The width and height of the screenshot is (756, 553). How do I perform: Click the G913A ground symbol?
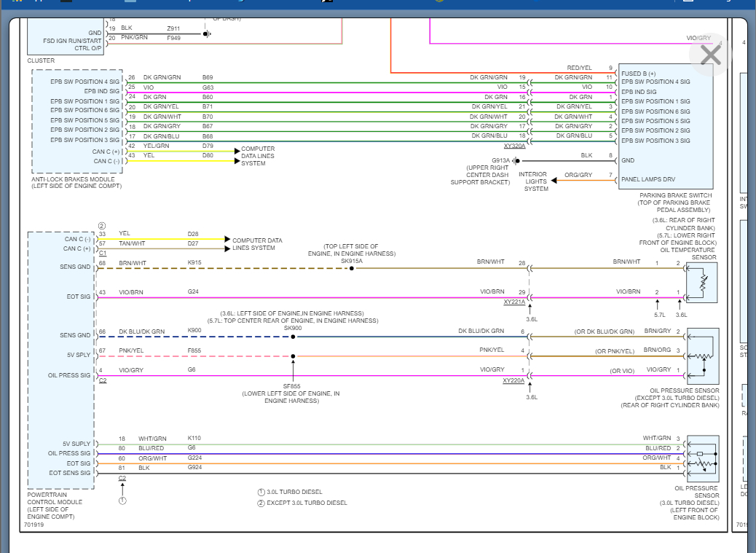pyautogui.click(x=515, y=160)
